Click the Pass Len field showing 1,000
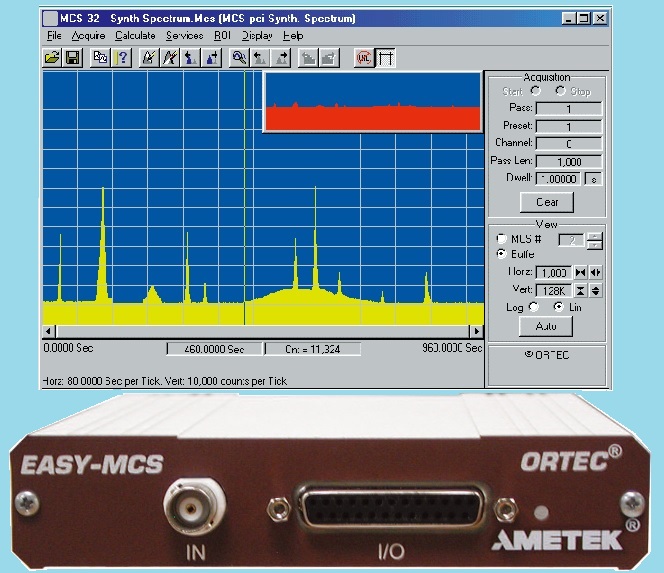 click(569, 162)
